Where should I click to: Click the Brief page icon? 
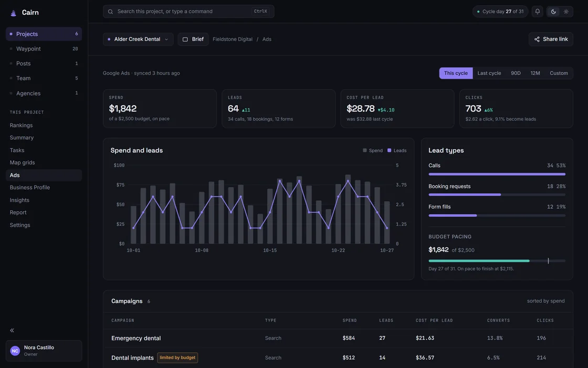[x=185, y=39]
